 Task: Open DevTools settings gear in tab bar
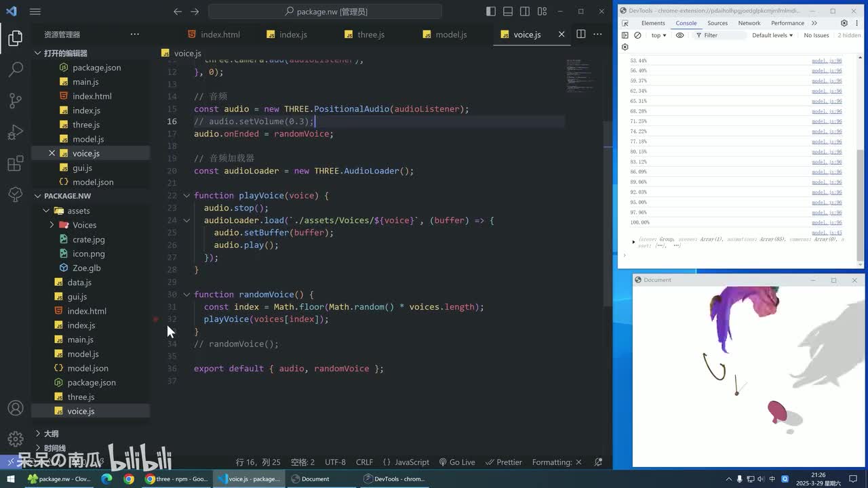[x=844, y=23]
